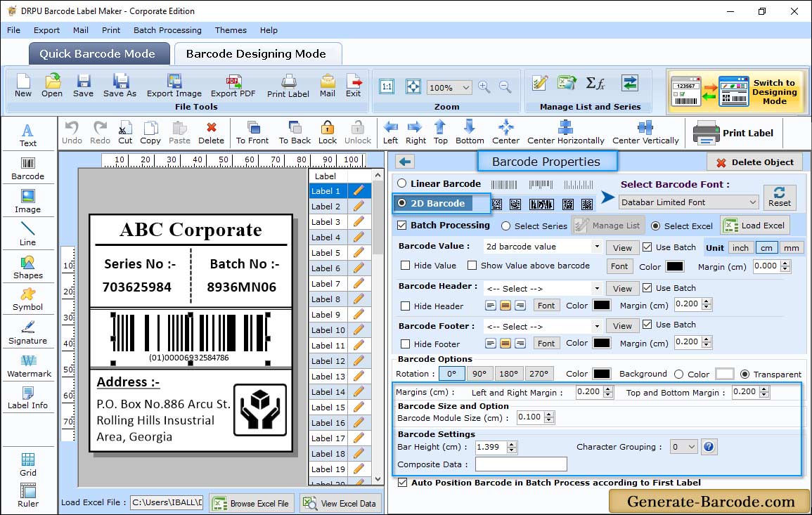This screenshot has height=515, width=812.
Task: Select the Text tool in sidebar
Action: click(28, 136)
